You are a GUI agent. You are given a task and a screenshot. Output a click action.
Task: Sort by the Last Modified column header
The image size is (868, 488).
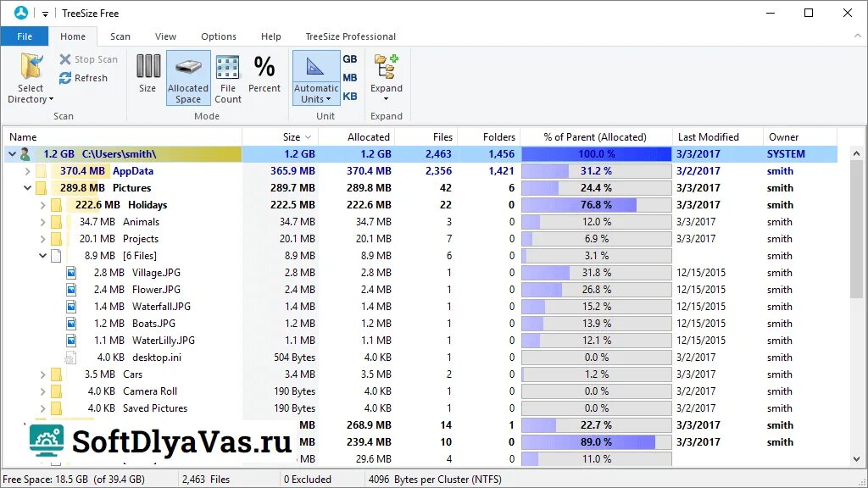click(x=716, y=136)
